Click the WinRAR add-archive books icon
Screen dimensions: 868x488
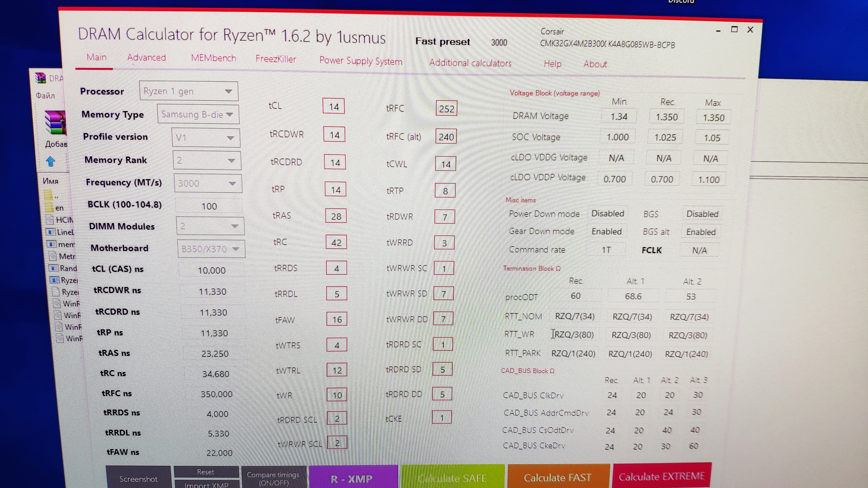click(x=55, y=123)
